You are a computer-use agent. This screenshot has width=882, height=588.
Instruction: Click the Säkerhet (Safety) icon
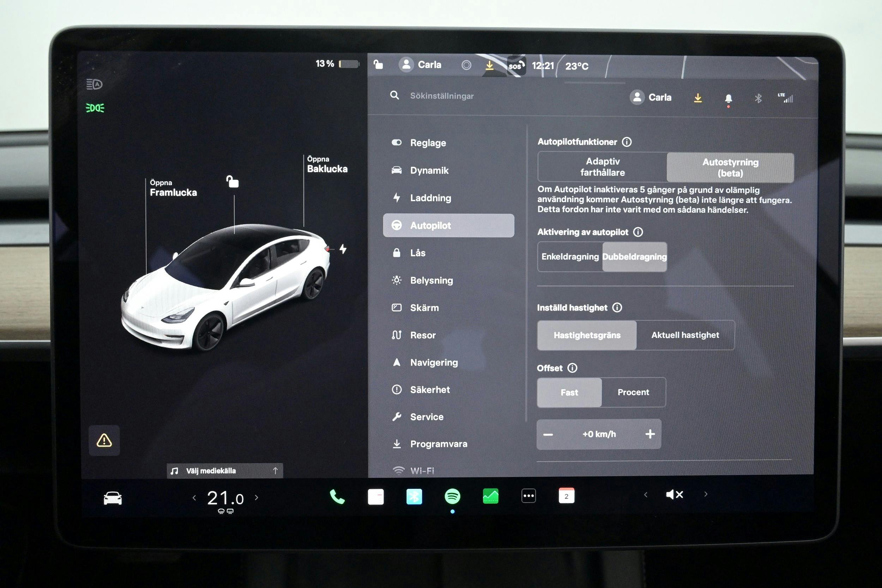pos(397,389)
